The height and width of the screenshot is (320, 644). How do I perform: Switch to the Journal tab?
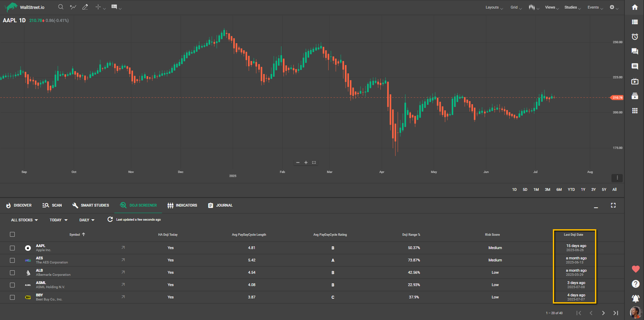click(220, 205)
